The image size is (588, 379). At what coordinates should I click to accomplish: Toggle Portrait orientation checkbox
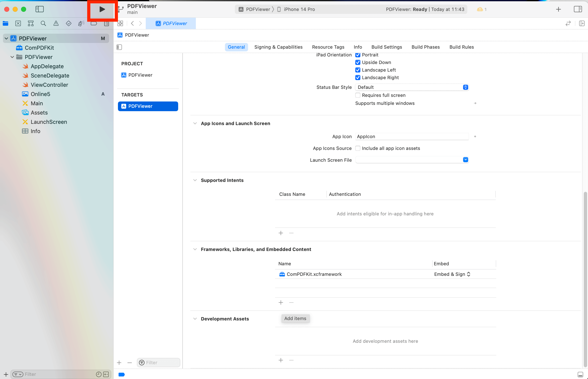tap(357, 54)
